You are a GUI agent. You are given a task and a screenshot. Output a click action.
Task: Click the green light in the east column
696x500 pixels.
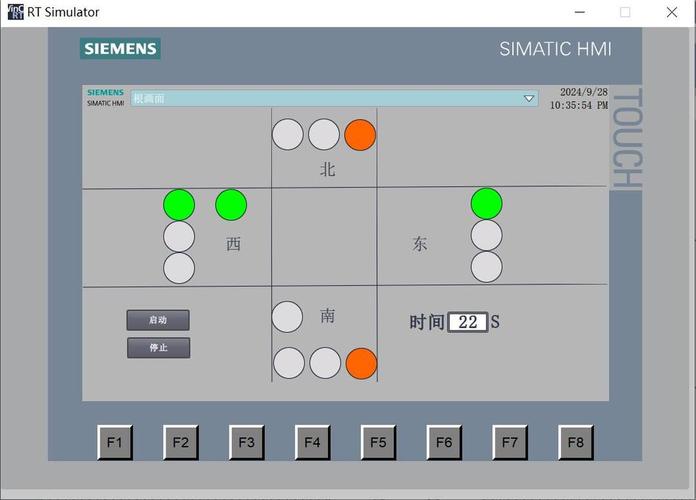486,204
